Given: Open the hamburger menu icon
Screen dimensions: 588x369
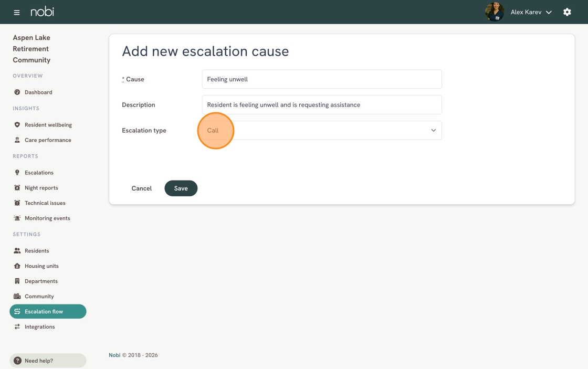Looking at the screenshot, I should click(16, 13).
